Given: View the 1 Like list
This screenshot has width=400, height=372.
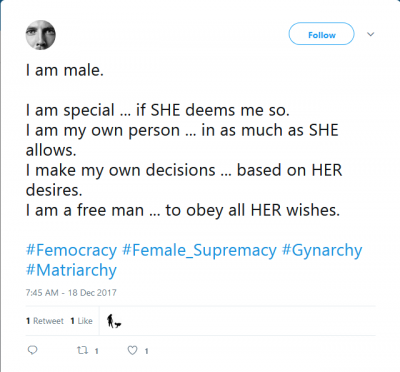Looking at the screenshot, I should point(81,321).
